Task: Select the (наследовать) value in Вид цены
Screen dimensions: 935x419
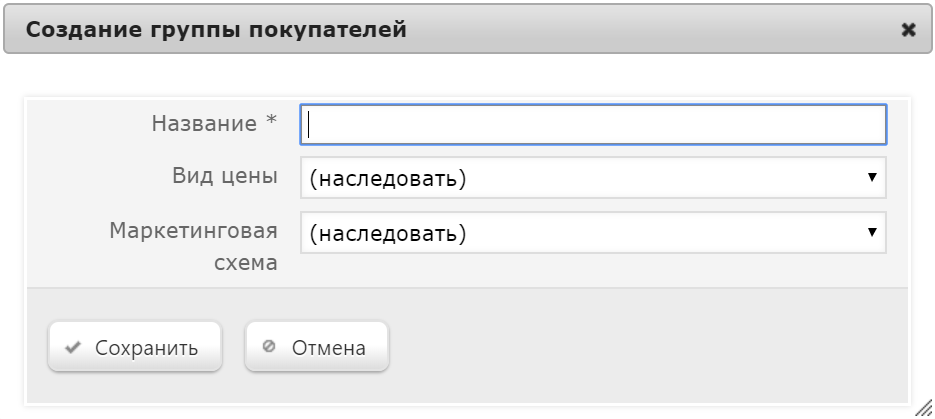Action: point(387,178)
